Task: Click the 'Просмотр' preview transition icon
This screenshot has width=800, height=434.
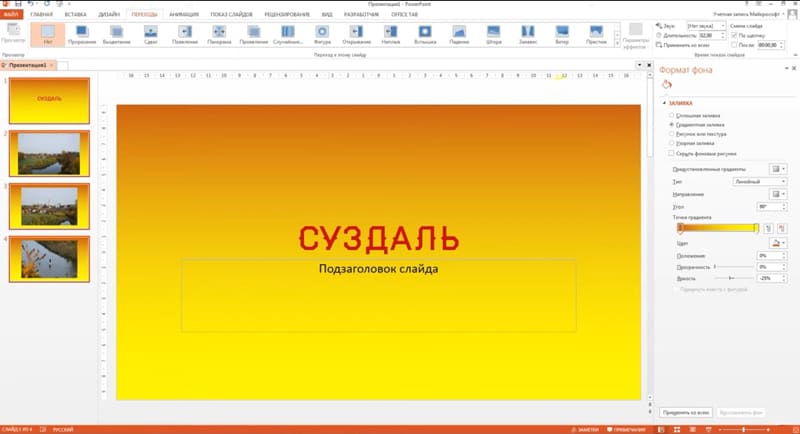Action: (13, 34)
